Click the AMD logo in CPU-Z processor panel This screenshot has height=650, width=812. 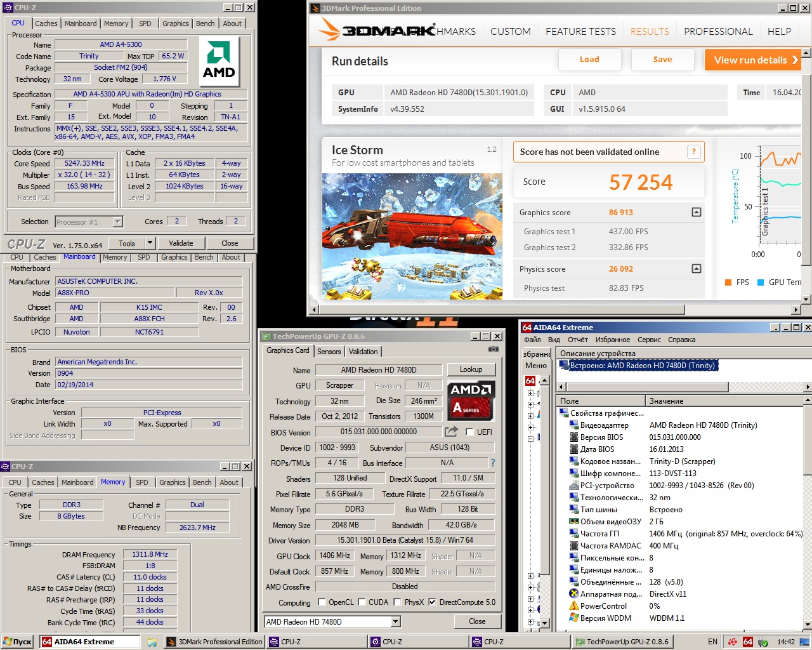click(x=219, y=62)
